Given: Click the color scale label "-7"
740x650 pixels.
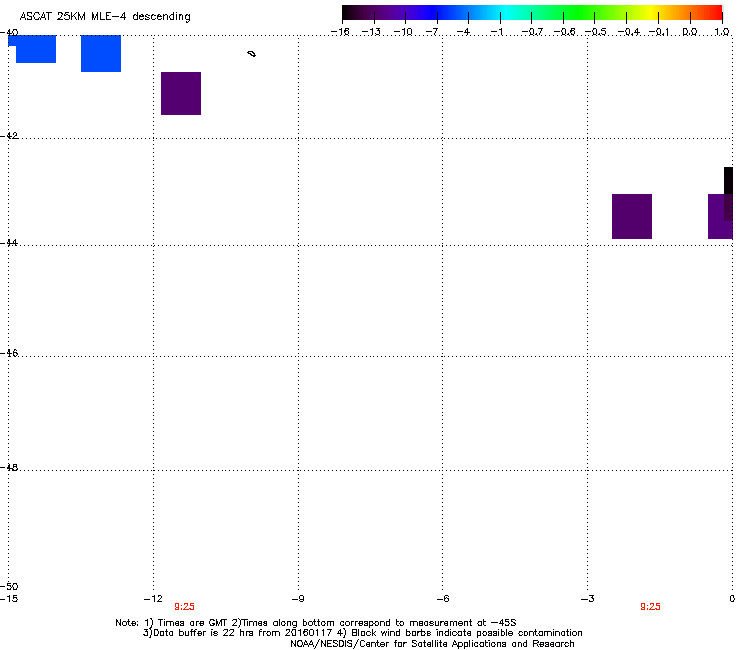Looking at the screenshot, I should point(432,32).
